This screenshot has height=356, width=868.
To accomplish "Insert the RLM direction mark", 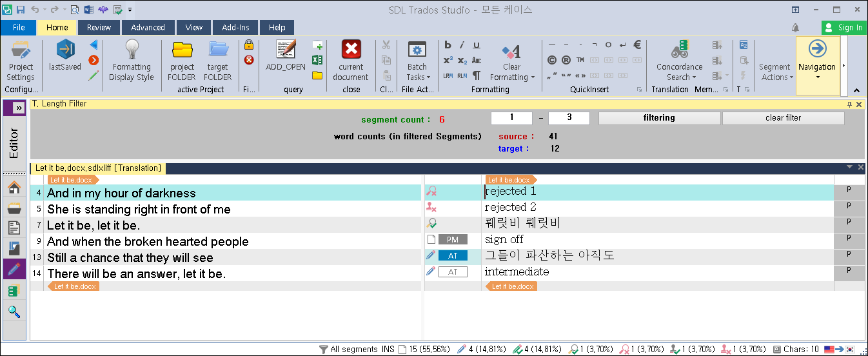I will 462,75.
